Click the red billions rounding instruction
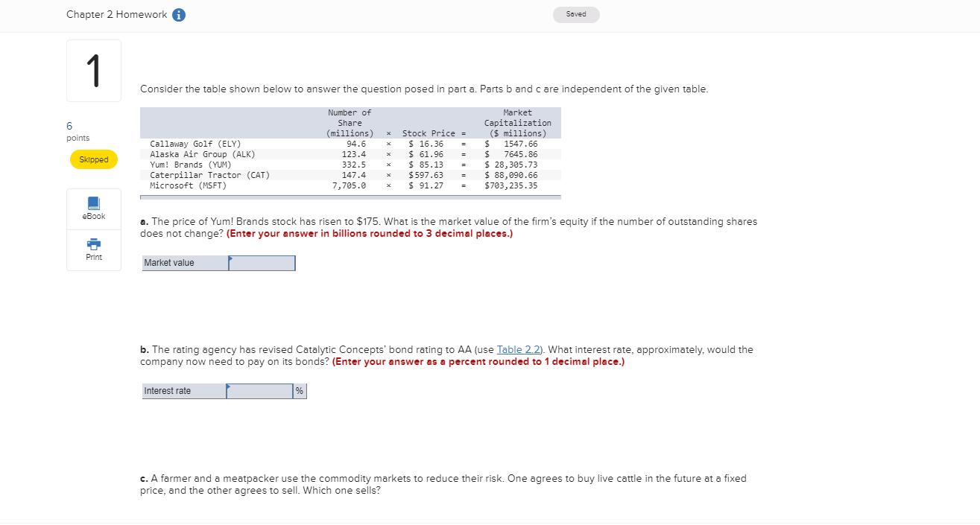 pos(370,234)
